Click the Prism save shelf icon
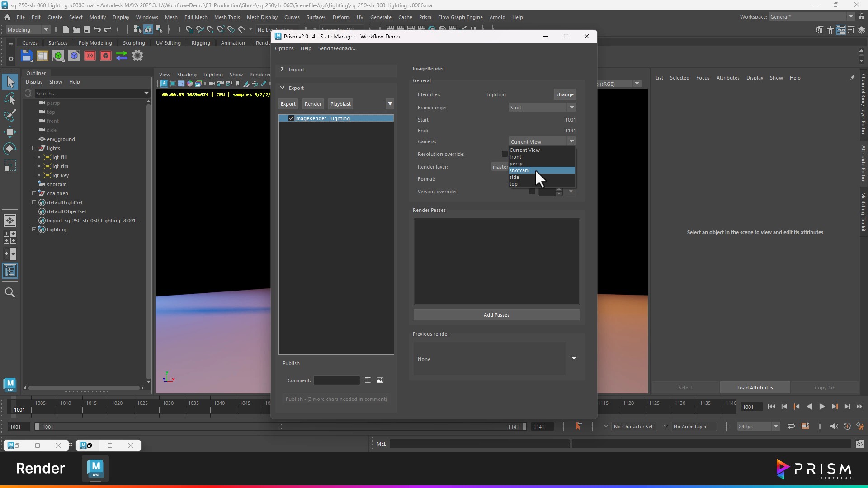The width and height of the screenshot is (868, 488). pos(27,56)
